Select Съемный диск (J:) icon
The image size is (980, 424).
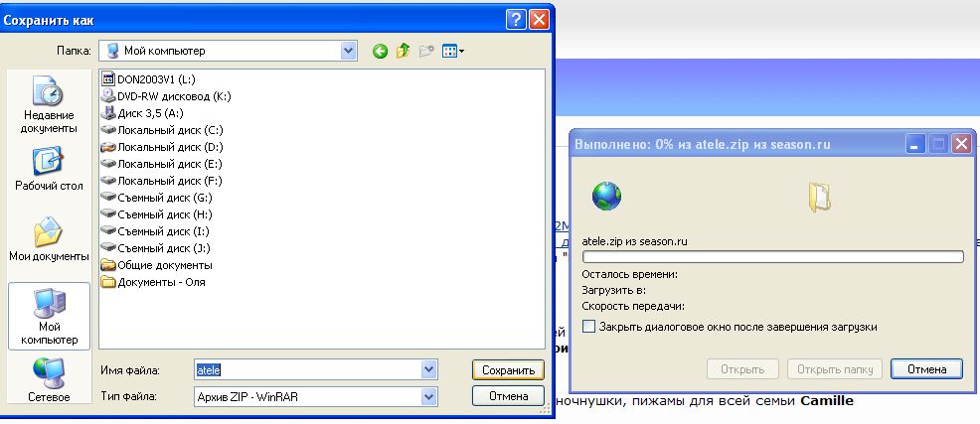coord(108,248)
